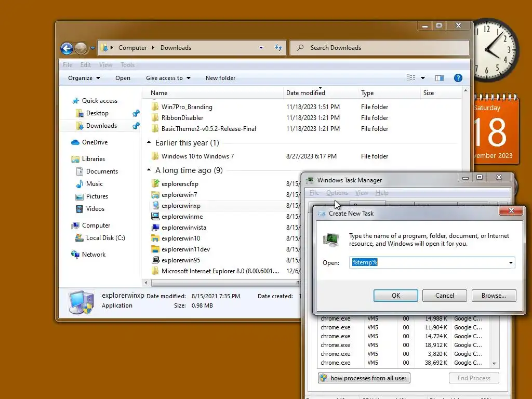Image resolution: width=532 pixels, height=399 pixels.
Task: Open the View menu in Explorer
Action: point(105,65)
